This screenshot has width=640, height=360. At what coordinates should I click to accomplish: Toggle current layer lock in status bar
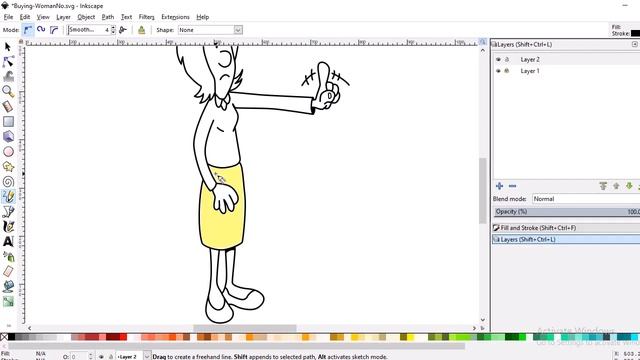tap(111, 357)
